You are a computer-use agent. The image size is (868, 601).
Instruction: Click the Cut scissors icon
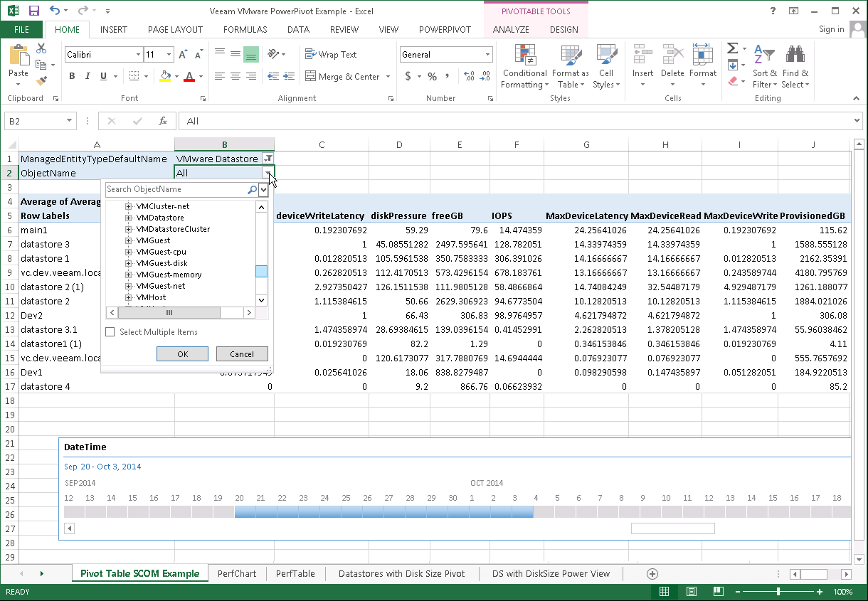[x=41, y=48]
